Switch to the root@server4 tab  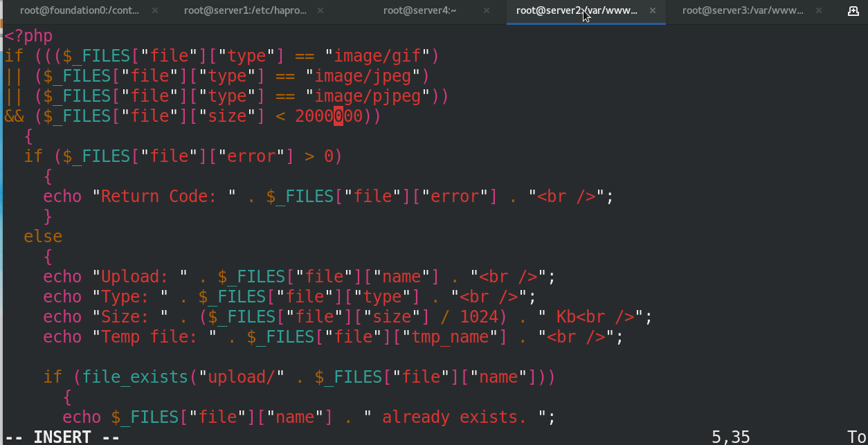click(419, 11)
